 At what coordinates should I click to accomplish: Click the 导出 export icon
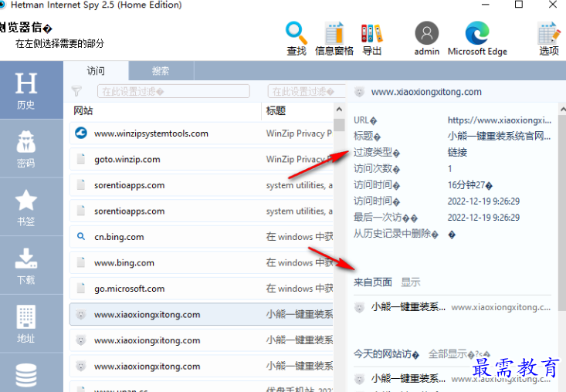pos(371,39)
